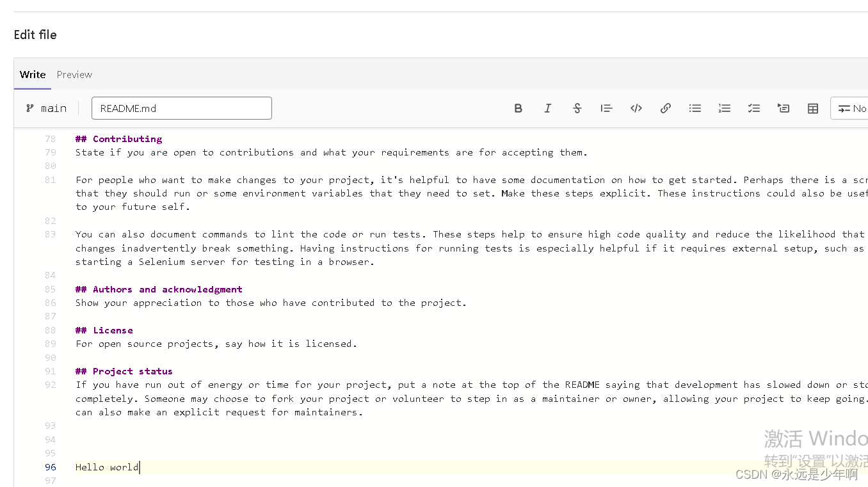The width and height of the screenshot is (868, 487).
Task: Click line 'State if you are open to contributions'
Action: pos(331,152)
